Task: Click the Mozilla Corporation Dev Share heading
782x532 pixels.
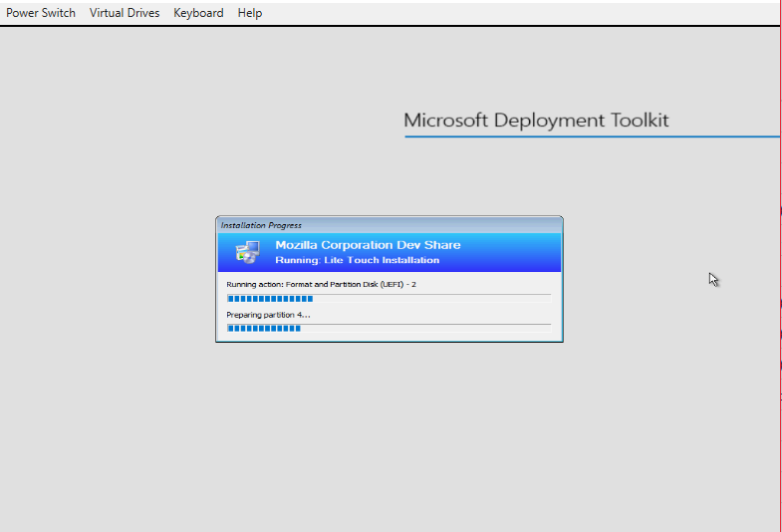Action: (x=368, y=245)
